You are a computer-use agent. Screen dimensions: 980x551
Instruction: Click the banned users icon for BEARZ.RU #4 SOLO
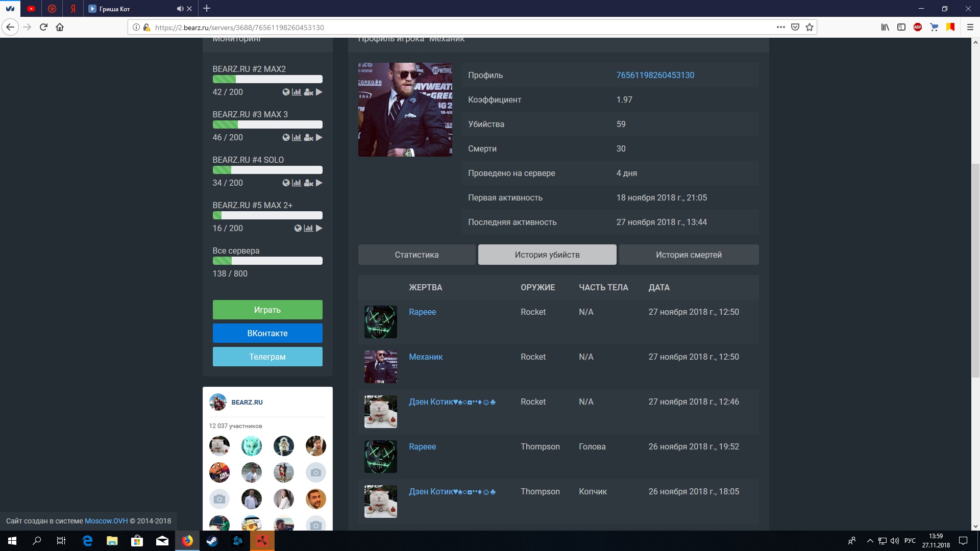coord(308,183)
